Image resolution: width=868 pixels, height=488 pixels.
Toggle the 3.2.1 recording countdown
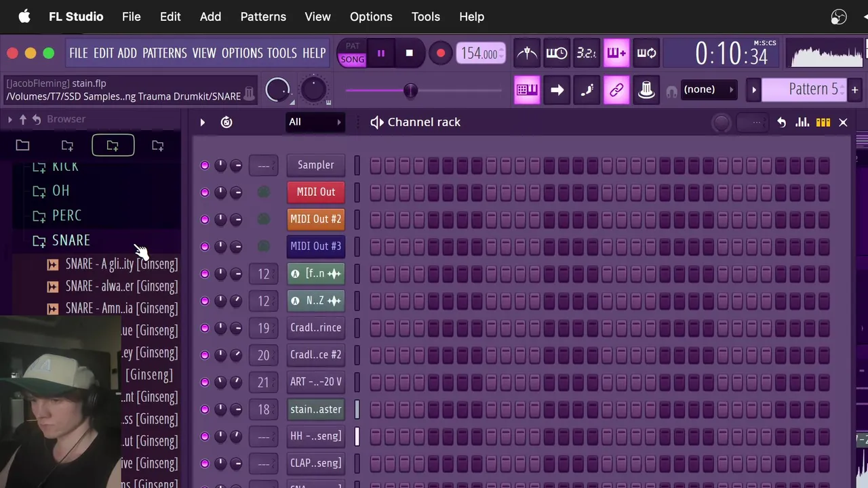(x=586, y=53)
